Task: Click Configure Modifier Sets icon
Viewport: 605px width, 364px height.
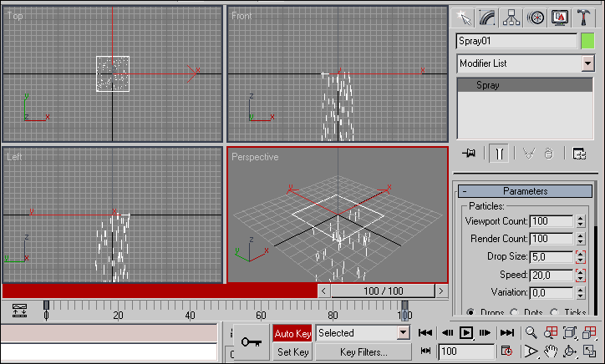Action: tap(578, 153)
